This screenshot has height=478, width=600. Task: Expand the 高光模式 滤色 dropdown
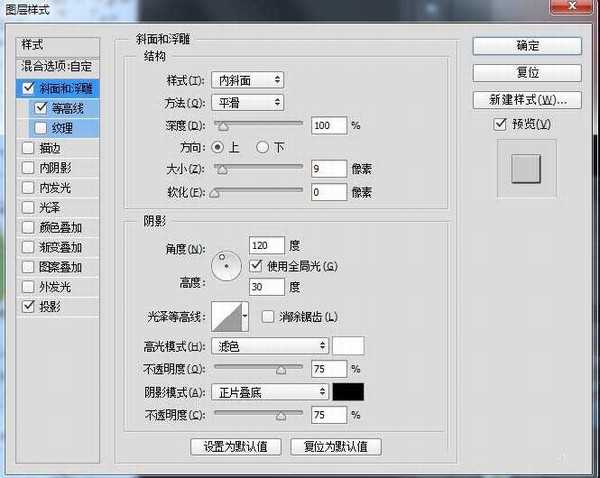click(271, 346)
